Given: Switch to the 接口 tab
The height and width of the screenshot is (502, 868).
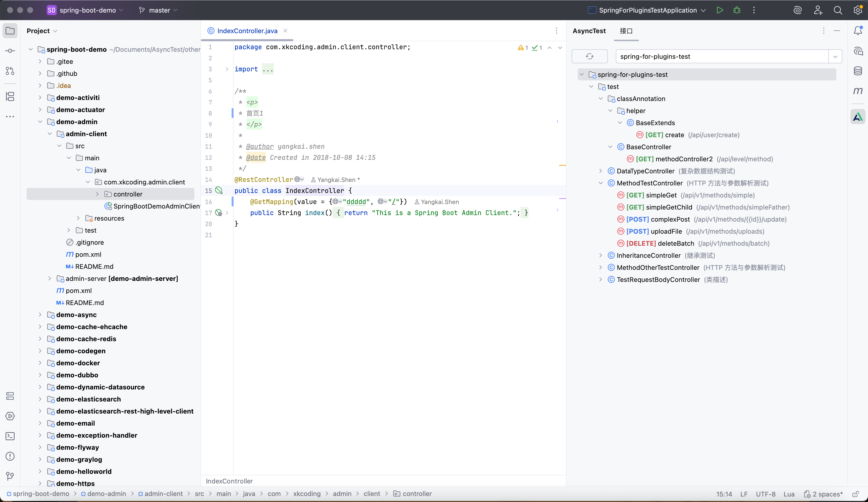Looking at the screenshot, I should click(626, 31).
